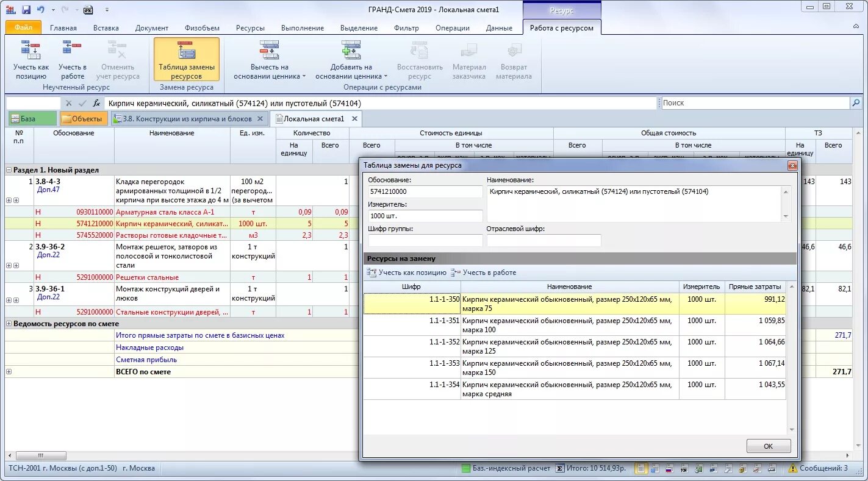
Task: Click the ТСН icon in status bar
Action: tap(684, 469)
